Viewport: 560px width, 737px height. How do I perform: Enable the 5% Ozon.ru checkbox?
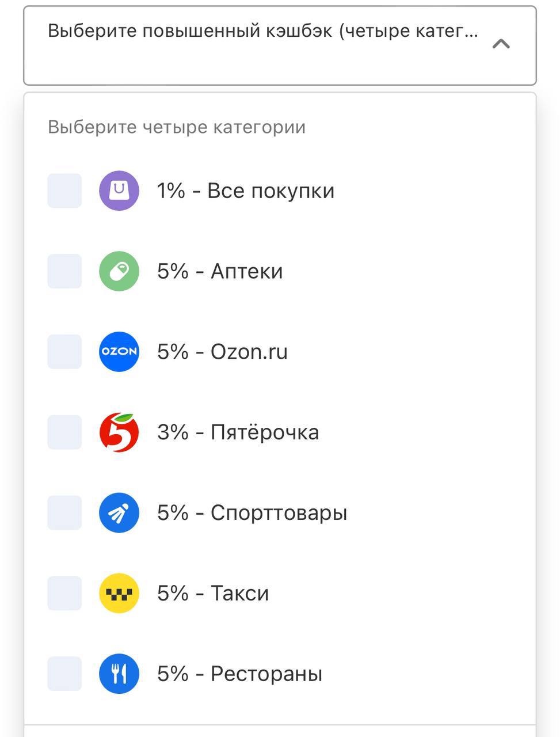tap(64, 352)
